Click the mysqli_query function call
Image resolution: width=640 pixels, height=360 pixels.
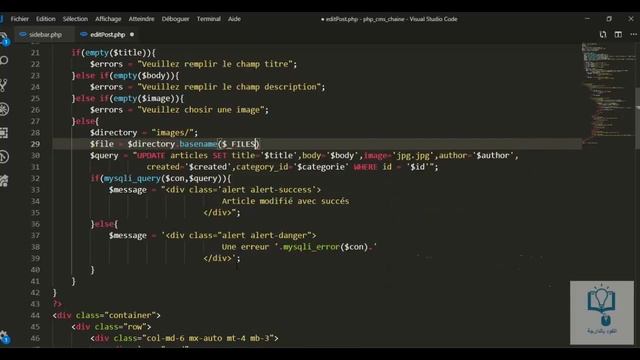(132, 178)
